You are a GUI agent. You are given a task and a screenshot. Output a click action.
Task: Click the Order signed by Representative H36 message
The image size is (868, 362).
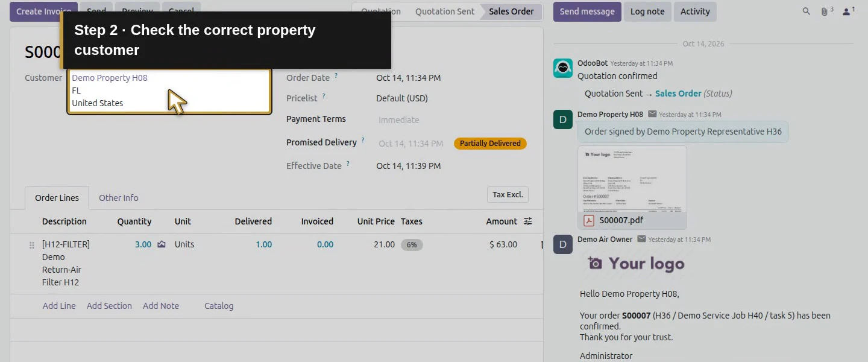point(683,132)
